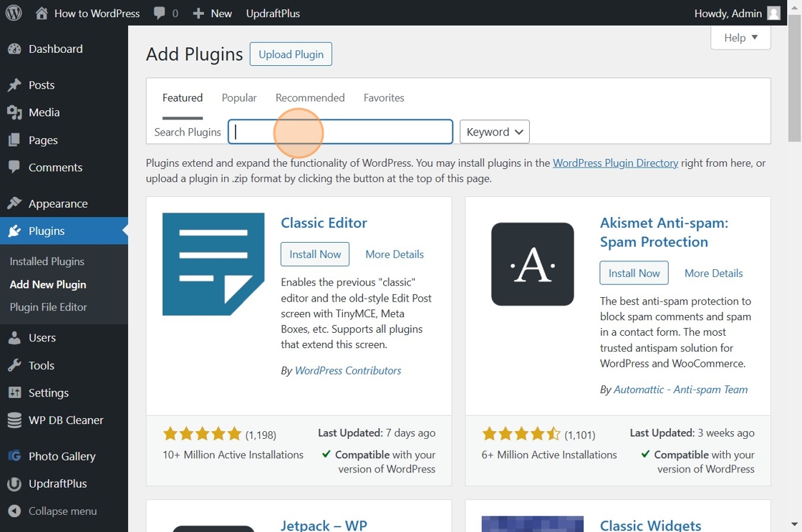The height and width of the screenshot is (532, 802).
Task: Open the Akismet Anti-spam title link
Action: pyautogui.click(x=664, y=232)
